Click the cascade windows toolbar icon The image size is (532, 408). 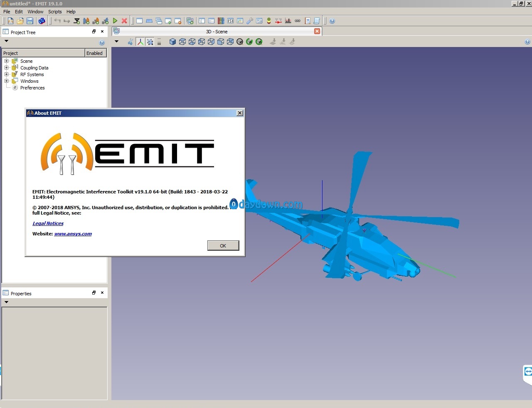159,21
